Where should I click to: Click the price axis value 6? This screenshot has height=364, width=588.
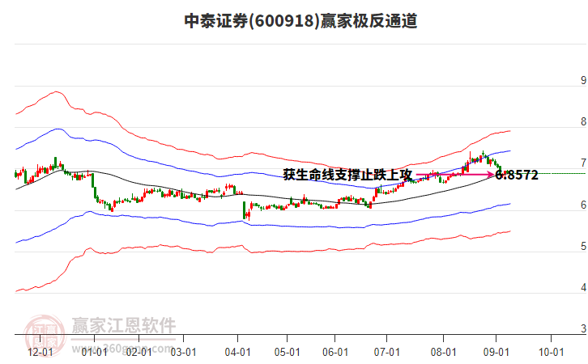[583, 205]
